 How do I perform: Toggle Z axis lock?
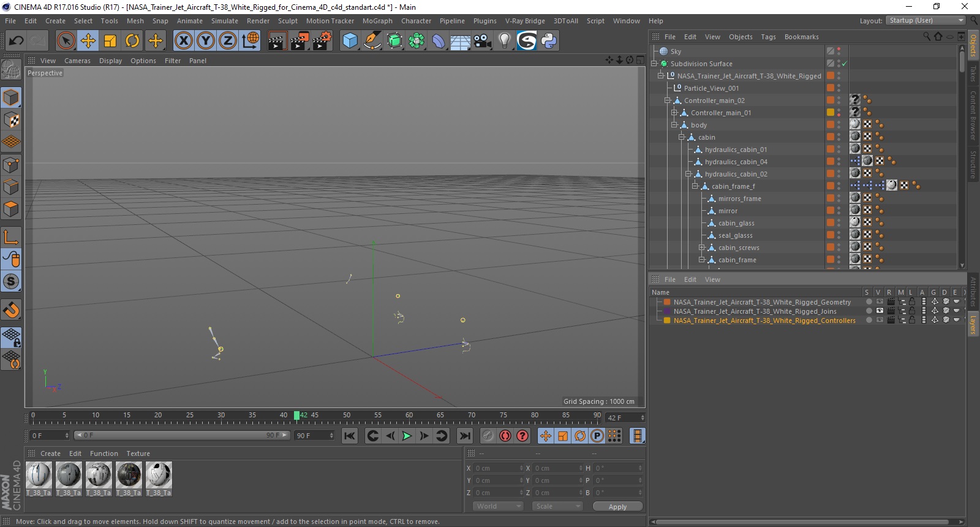click(228, 41)
